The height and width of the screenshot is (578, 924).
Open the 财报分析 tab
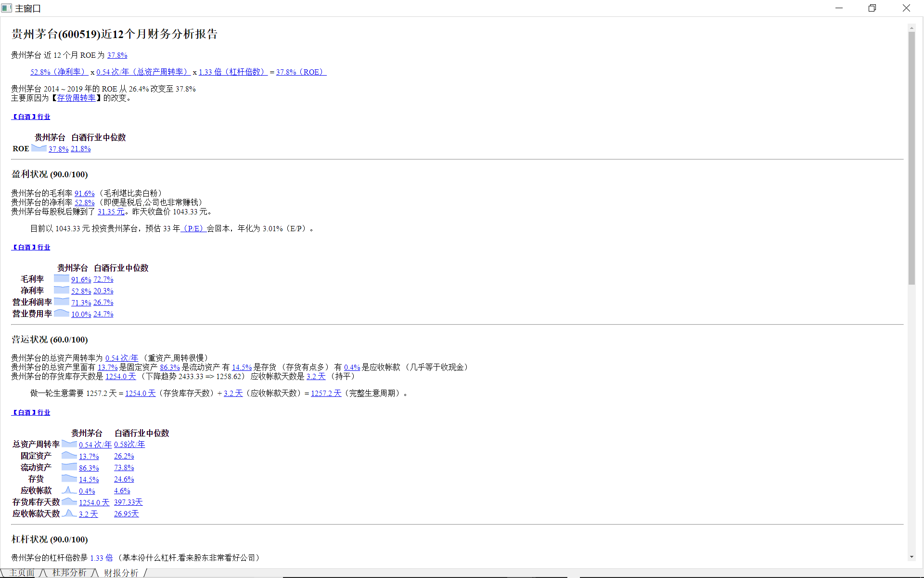[x=121, y=573]
